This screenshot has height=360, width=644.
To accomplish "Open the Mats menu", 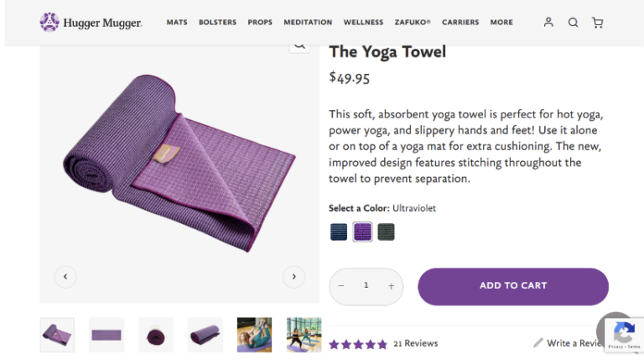I will click(177, 23).
